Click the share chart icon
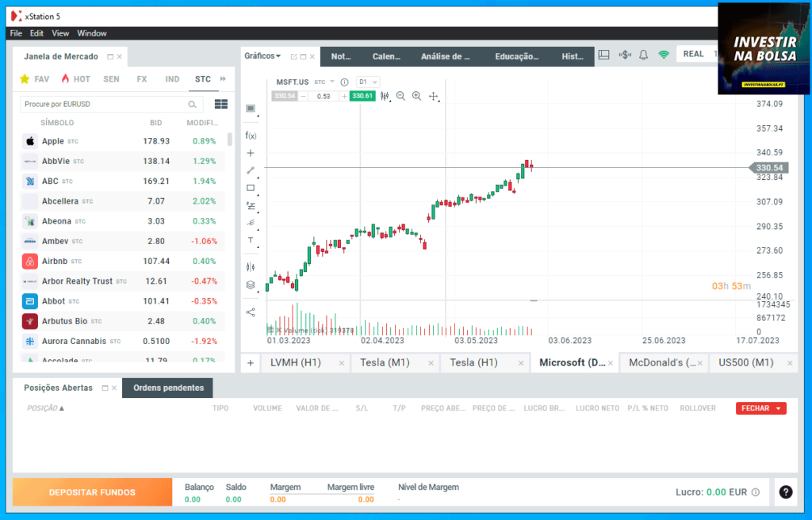 coord(251,312)
